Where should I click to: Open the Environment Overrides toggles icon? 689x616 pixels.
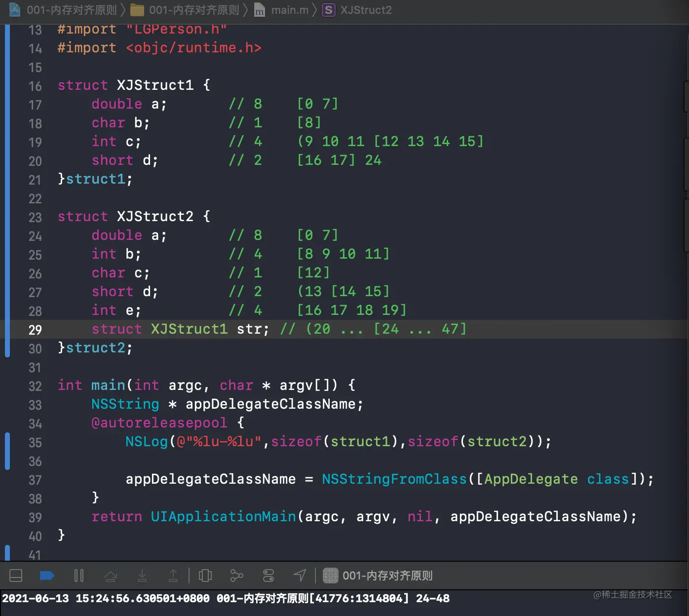pos(268,576)
